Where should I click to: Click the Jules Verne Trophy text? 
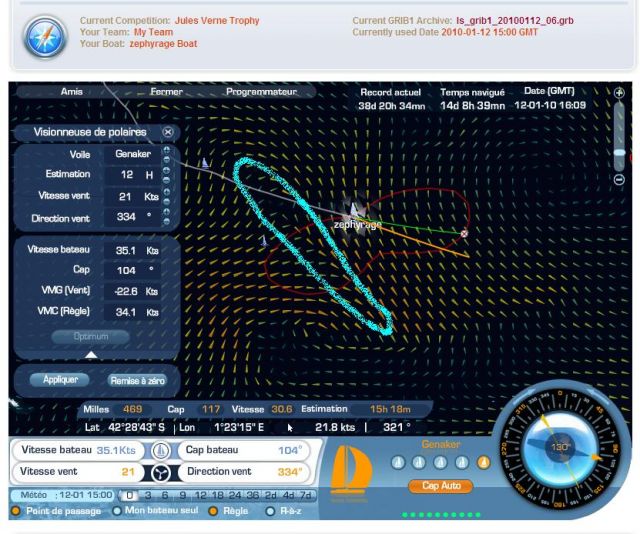pyautogui.click(x=217, y=20)
